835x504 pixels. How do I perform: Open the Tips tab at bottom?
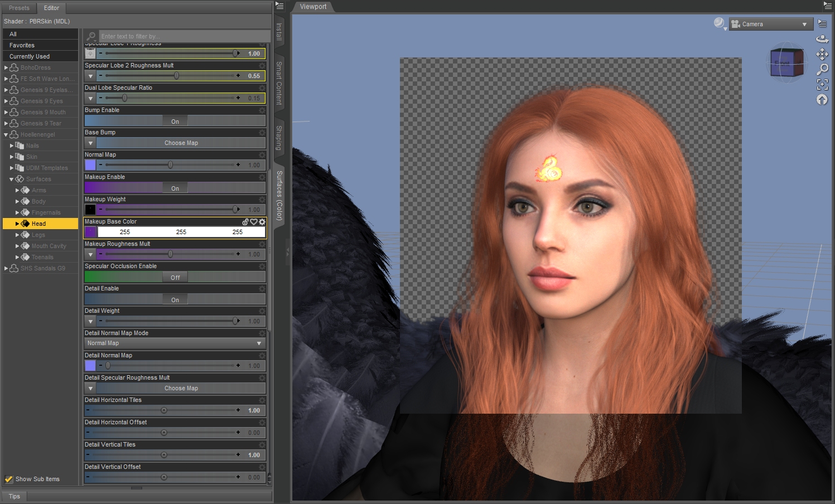click(15, 496)
